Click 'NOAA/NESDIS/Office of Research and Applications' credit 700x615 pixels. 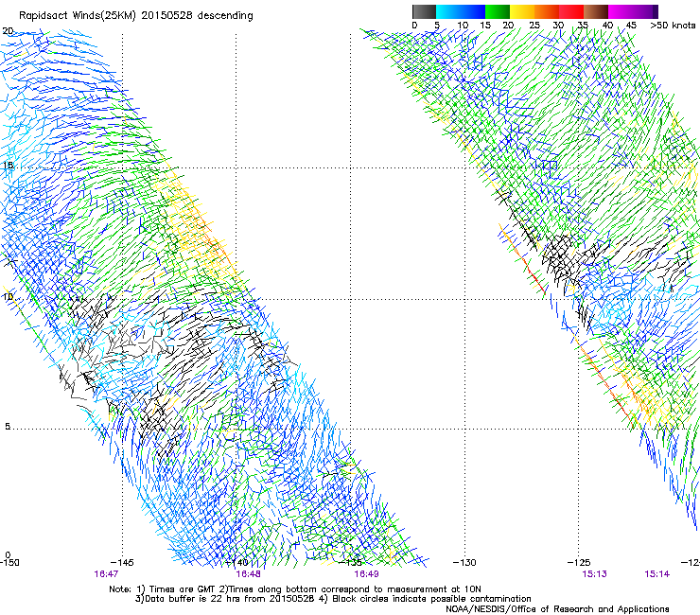[557, 609]
